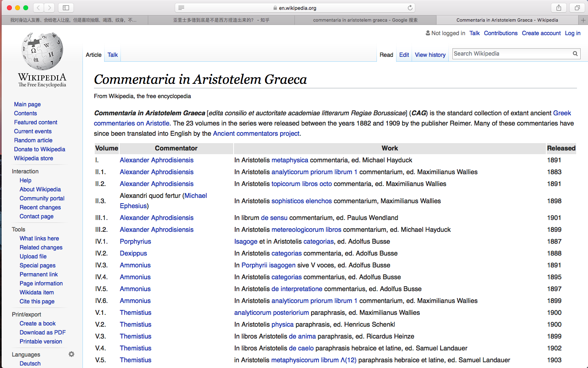Select year 1883 in volume II.1 row

(x=554, y=172)
